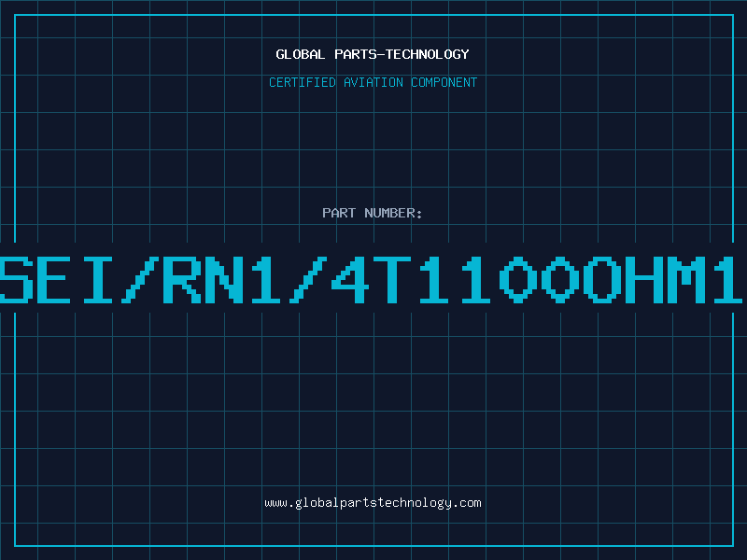Click the second slash in part number
Viewport: 747px width, 560px height.
pyautogui.click(x=308, y=280)
